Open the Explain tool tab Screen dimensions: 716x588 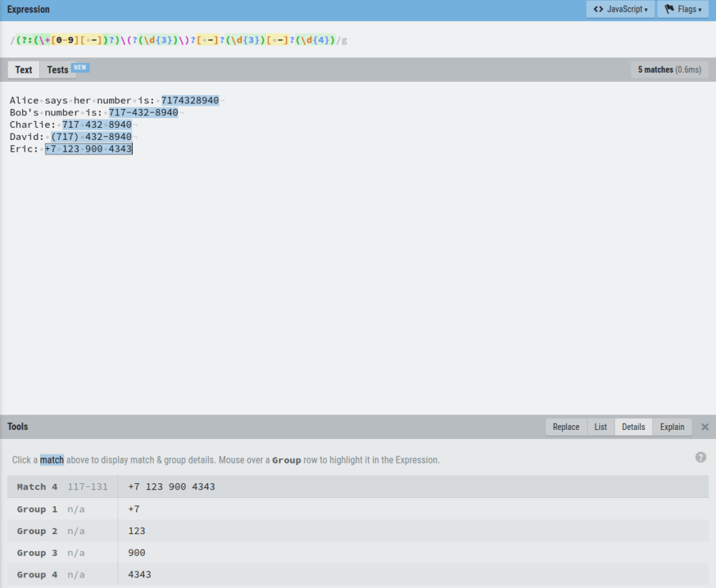point(672,427)
